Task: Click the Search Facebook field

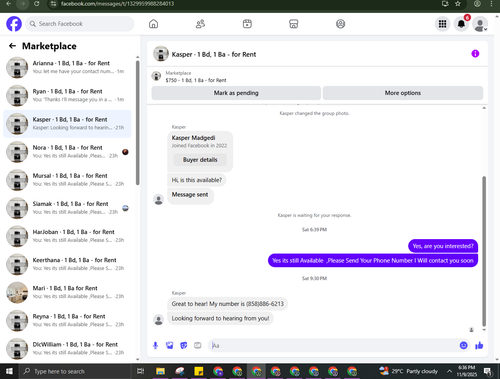Action: pyautogui.click(x=80, y=24)
